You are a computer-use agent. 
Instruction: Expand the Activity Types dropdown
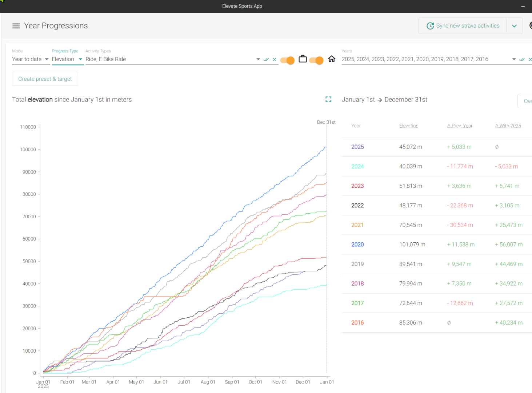pyautogui.click(x=258, y=59)
